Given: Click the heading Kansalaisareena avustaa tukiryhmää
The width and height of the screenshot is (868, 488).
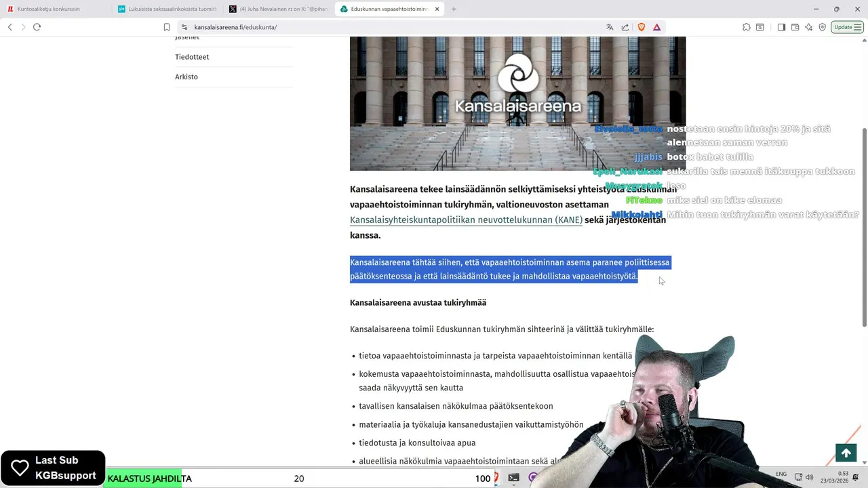Looking at the screenshot, I should (418, 303).
